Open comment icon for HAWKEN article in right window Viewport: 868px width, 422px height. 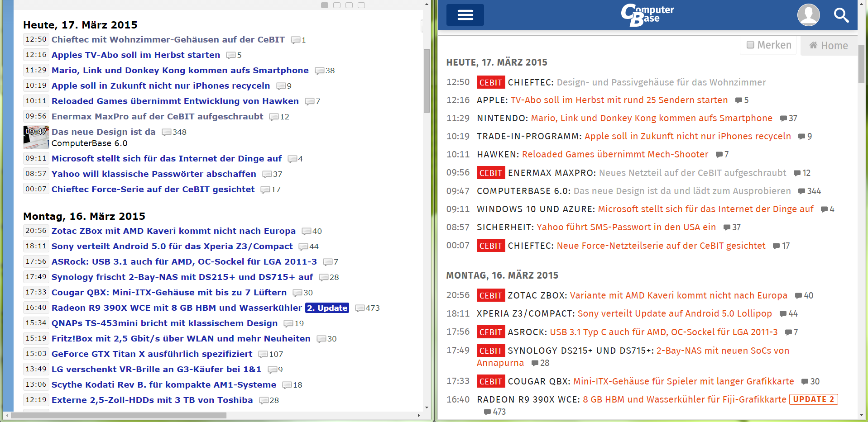tap(719, 154)
